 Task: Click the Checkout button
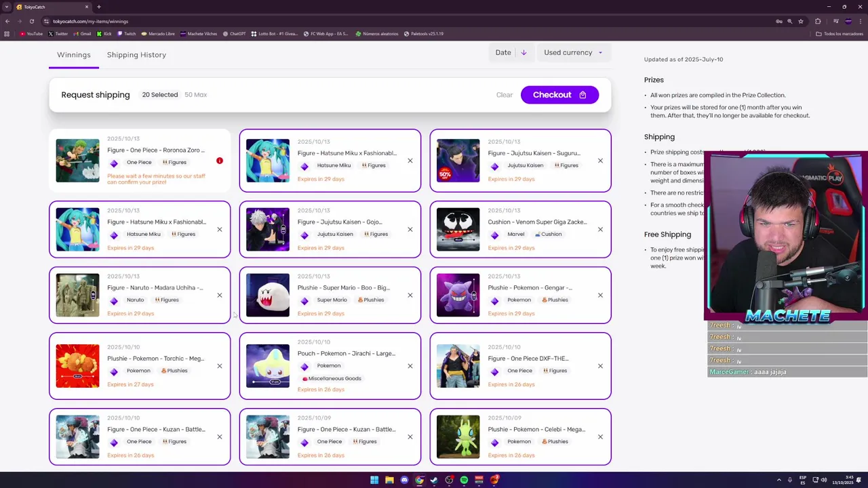(559, 95)
